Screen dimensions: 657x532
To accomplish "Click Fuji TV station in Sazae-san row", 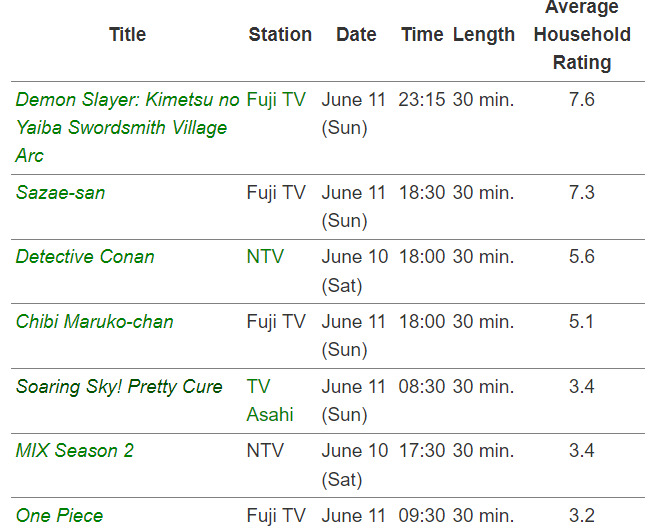I will [x=276, y=192].
